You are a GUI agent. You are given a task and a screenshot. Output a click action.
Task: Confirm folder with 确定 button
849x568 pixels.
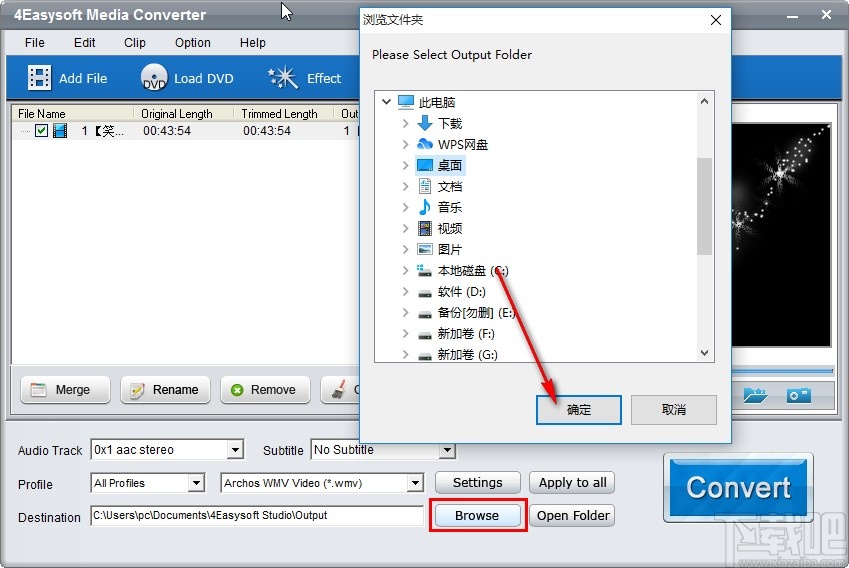579,410
